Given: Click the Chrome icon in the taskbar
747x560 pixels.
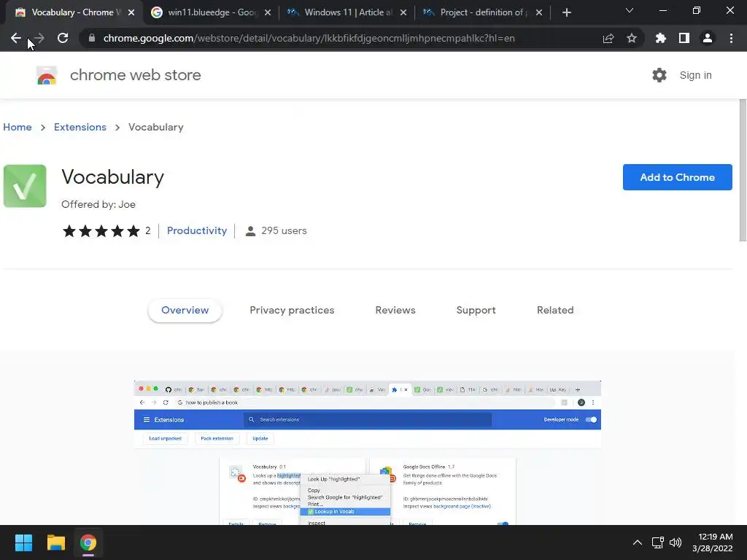Looking at the screenshot, I should [88, 542].
